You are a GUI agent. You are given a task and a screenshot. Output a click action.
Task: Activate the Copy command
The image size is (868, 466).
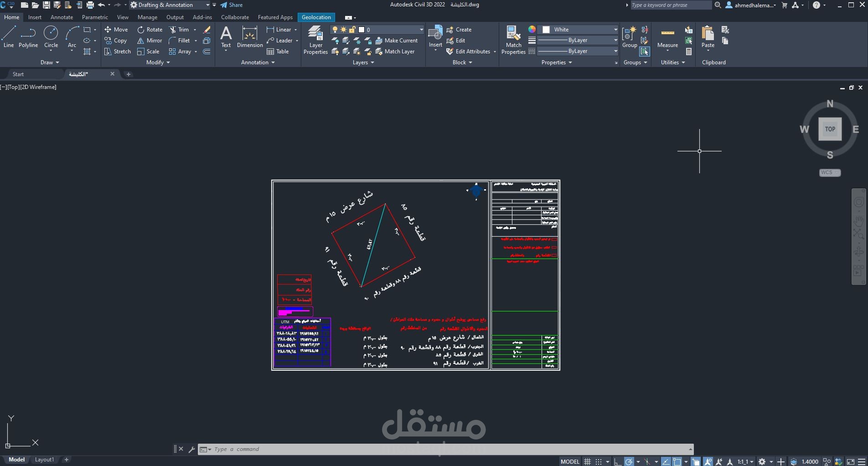(x=116, y=40)
